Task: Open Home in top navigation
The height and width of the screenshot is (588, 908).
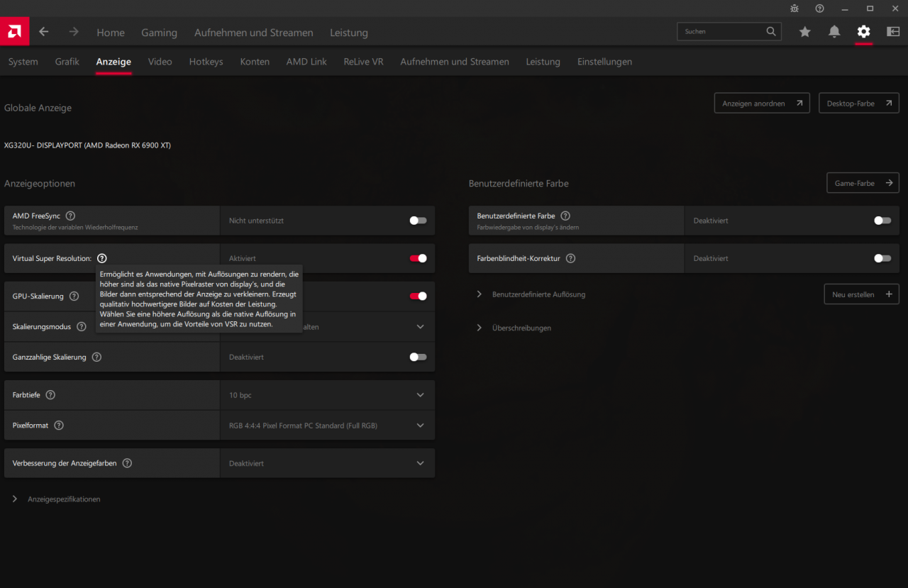Action: (x=111, y=33)
